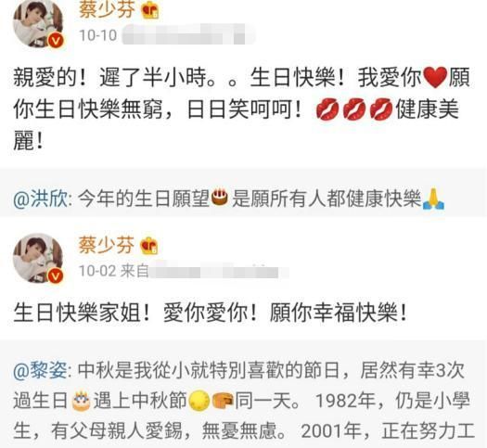This screenshot has height=448, width=487.
Task: Click the birthday cake emoji after 過生日
Action: pyautogui.click(x=81, y=401)
